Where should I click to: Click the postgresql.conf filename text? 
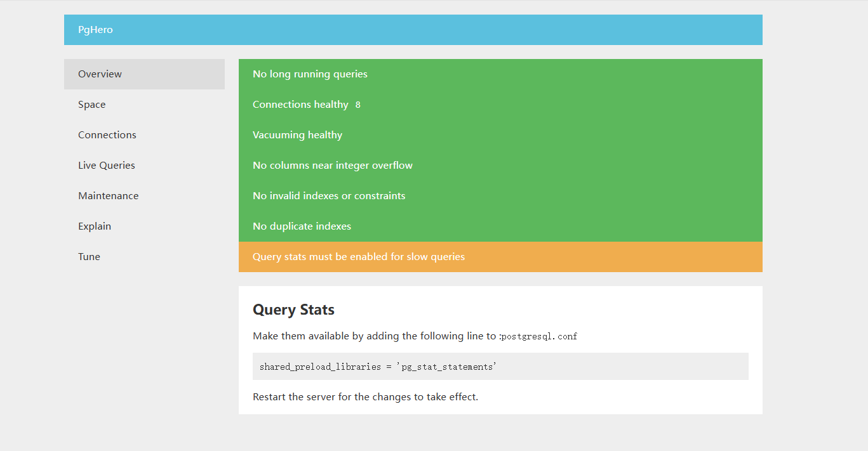point(539,336)
